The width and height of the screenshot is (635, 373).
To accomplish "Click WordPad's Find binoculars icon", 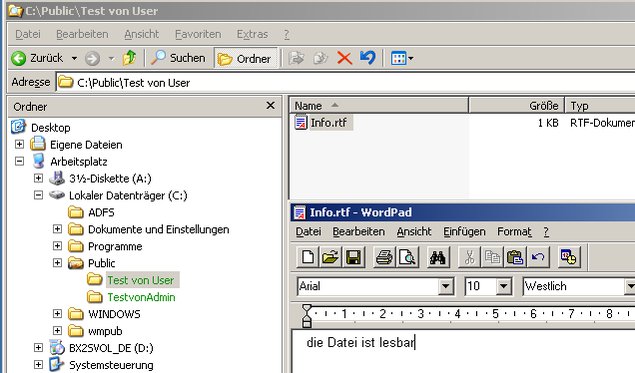I will (x=438, y=257).
